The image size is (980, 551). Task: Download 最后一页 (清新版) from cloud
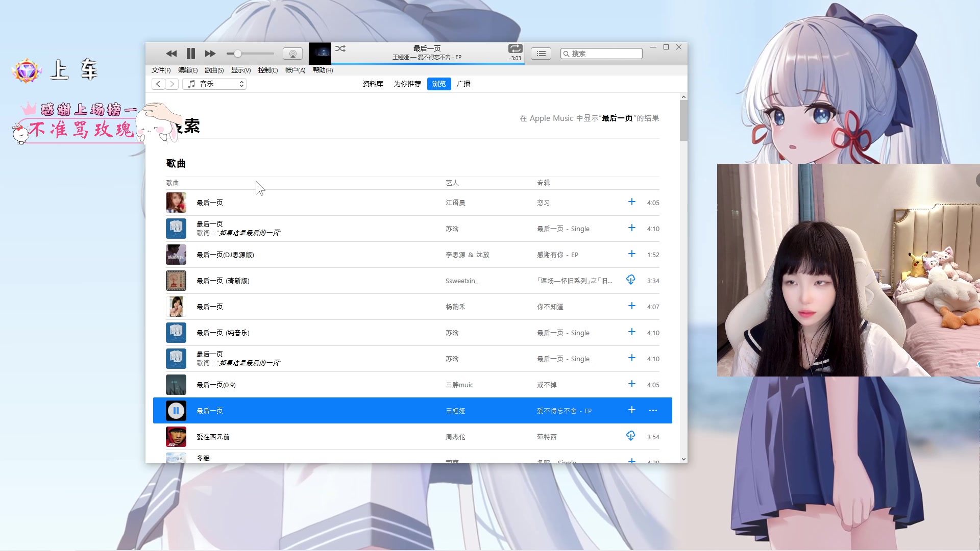631,280
